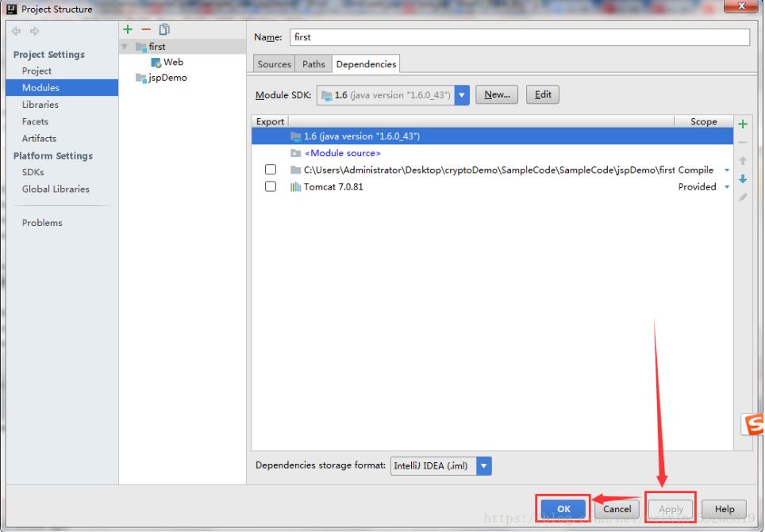Switch to the Paths tab

coord(313,63)
